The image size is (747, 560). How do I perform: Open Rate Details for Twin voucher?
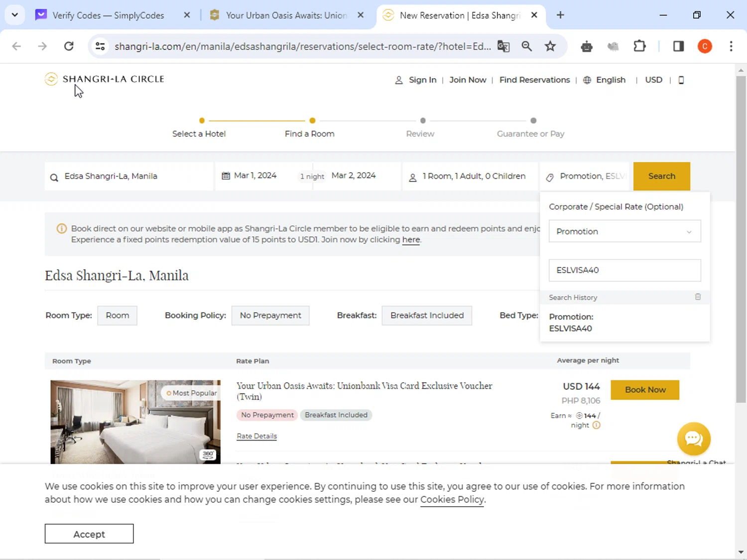pos(256,436)
